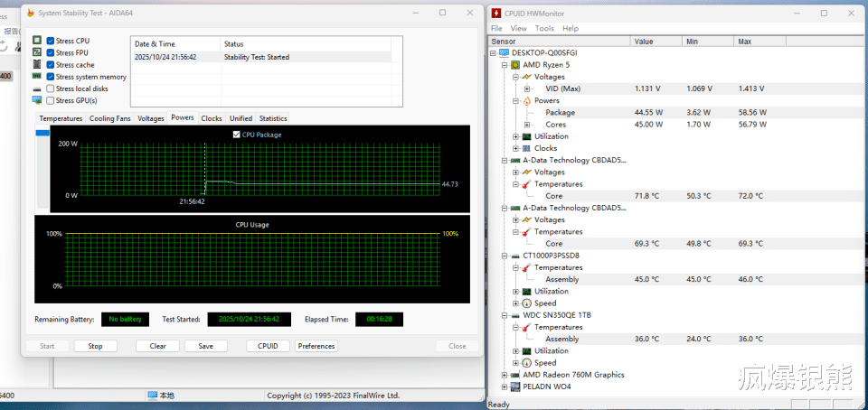Open the Tools menu in HWMonitor
Screen dimensions: 868x410
(544, 28)
